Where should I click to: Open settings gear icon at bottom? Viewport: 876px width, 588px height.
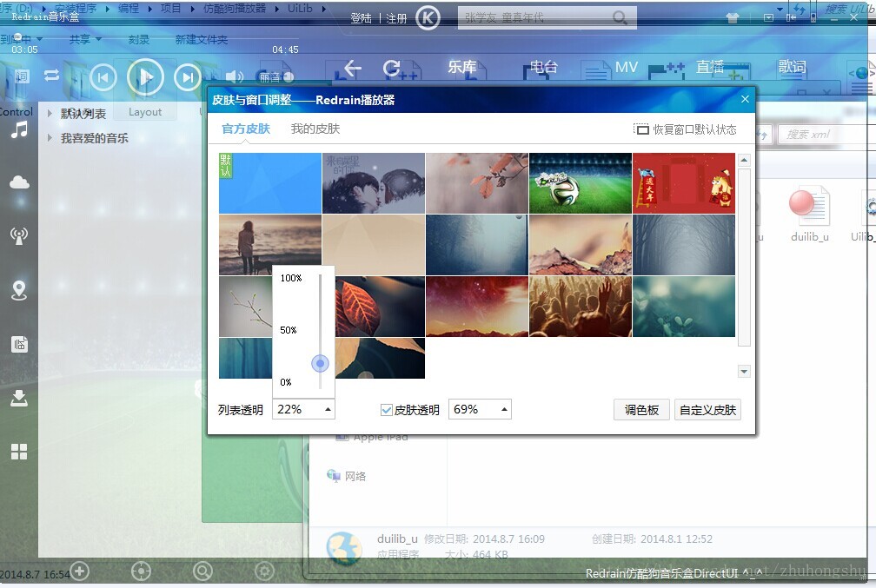pos(264,571)
